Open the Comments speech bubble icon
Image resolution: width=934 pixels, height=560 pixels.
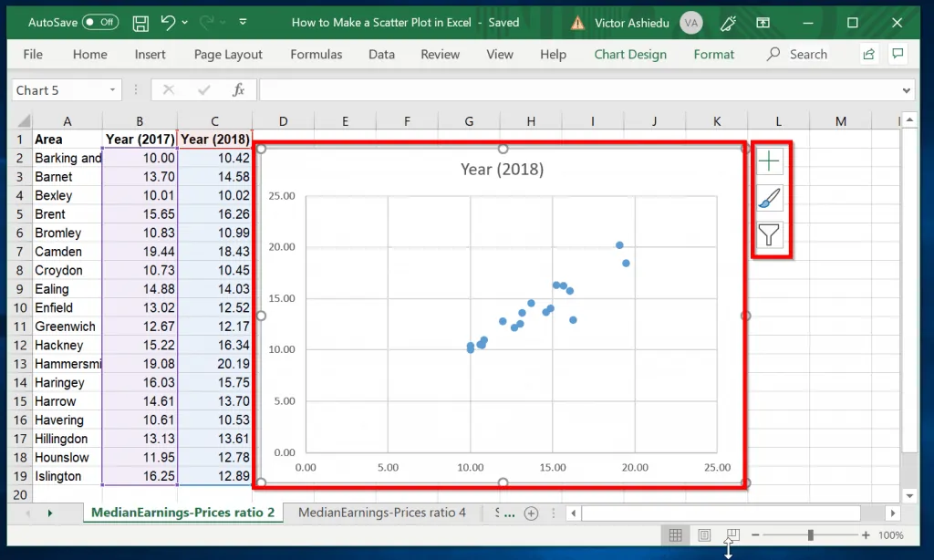click(898, 54)
